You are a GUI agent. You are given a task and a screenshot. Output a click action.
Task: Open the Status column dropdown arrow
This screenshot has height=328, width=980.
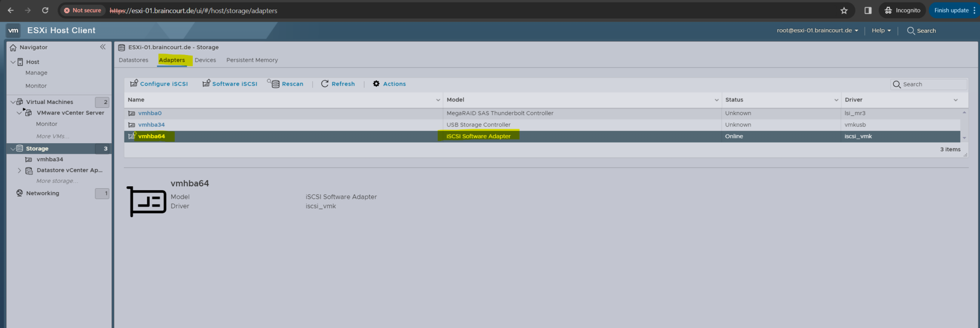[x=836, y=100]
